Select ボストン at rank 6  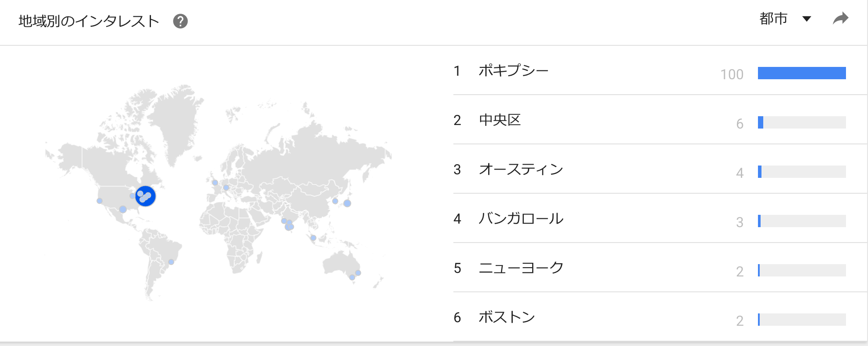pyautogui.click(x=507, y=317)
